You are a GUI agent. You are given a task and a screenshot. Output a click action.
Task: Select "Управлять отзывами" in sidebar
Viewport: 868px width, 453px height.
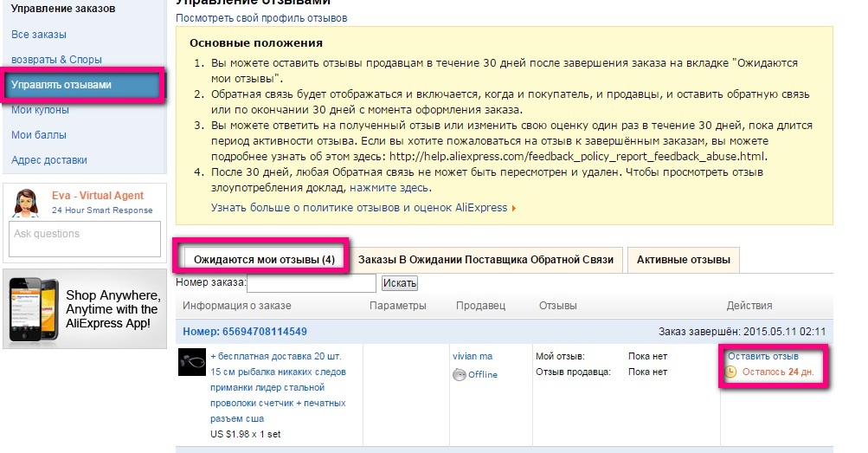(x=61, y=85)
